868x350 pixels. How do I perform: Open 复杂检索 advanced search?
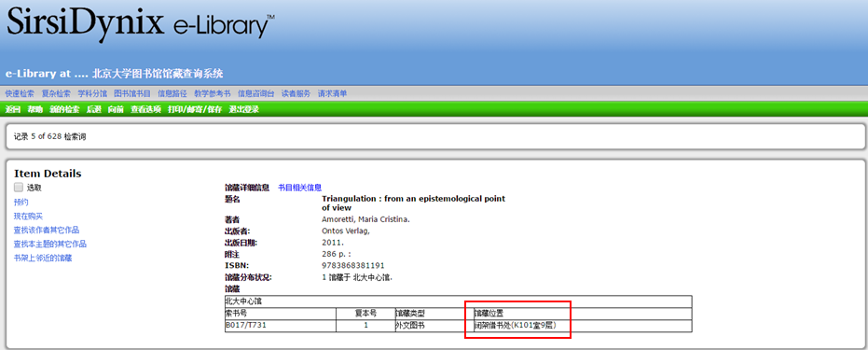point(56,93)
